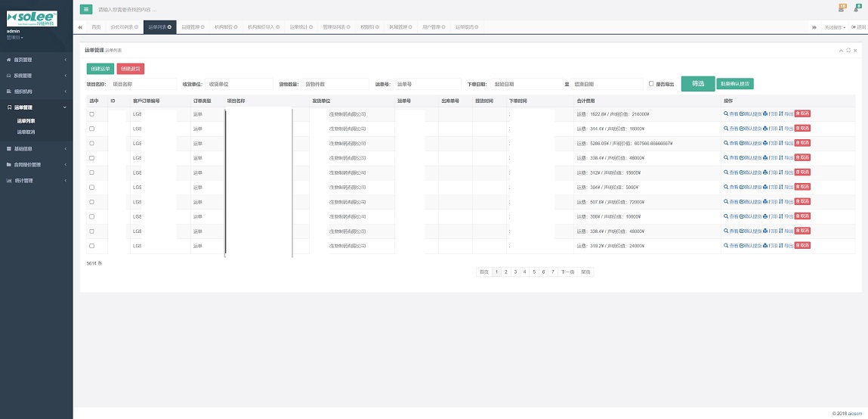868x419 pixels.
Task: Go to pagination page 2
Action: click(506, 272)
